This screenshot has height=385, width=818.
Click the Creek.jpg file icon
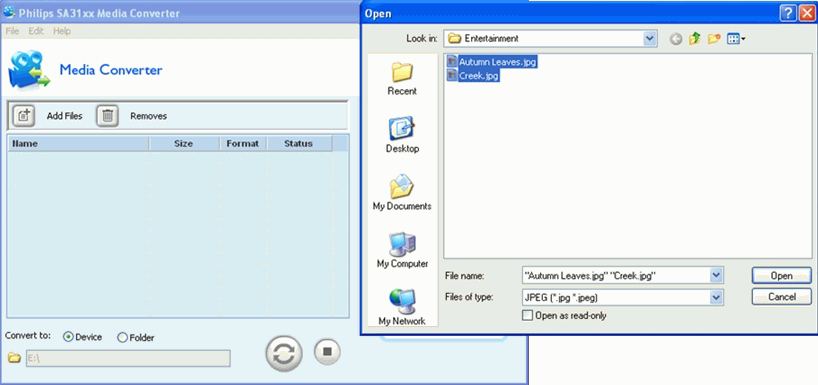click(452, 76)
